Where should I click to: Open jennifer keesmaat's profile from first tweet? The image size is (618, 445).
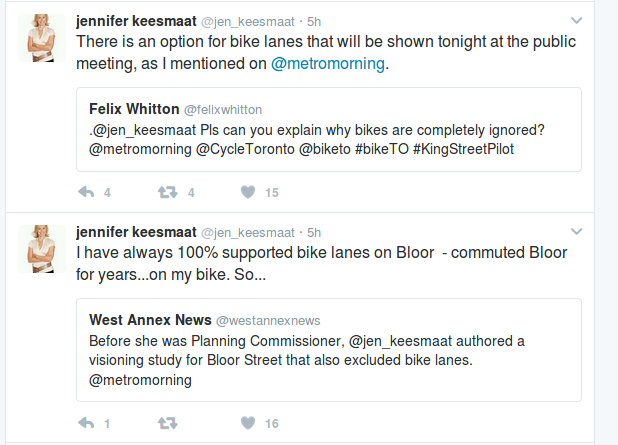pyautogui.click(x=136, y=21)
